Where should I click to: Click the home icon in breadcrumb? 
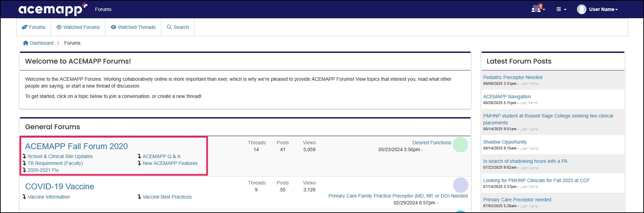coord(26,43)
